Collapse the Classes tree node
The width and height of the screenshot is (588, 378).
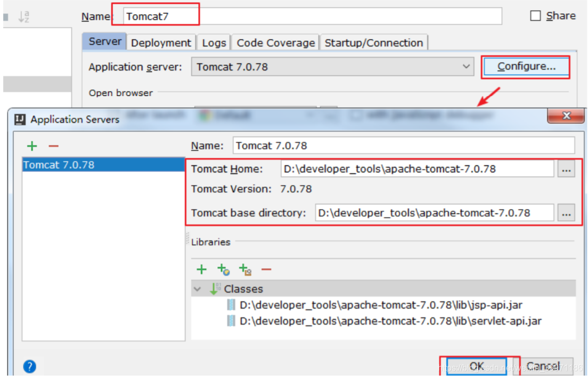pyautogui.click(x=197, y=289)
